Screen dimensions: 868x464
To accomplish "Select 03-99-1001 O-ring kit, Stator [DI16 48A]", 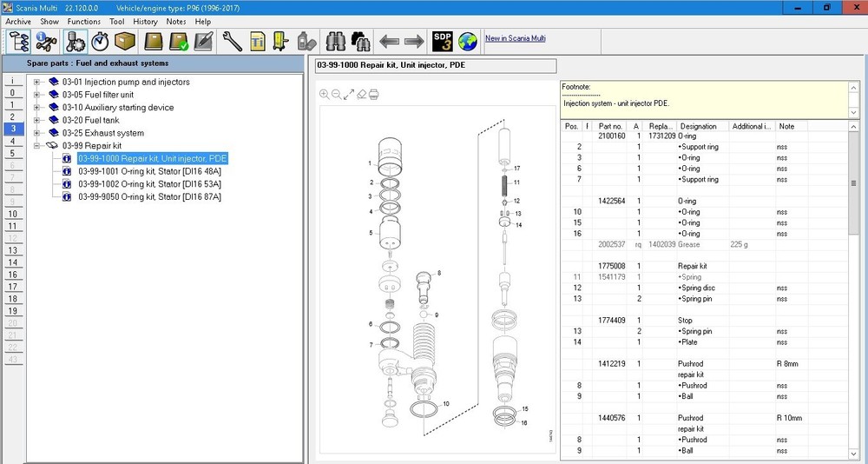I will tap(149, 171).
